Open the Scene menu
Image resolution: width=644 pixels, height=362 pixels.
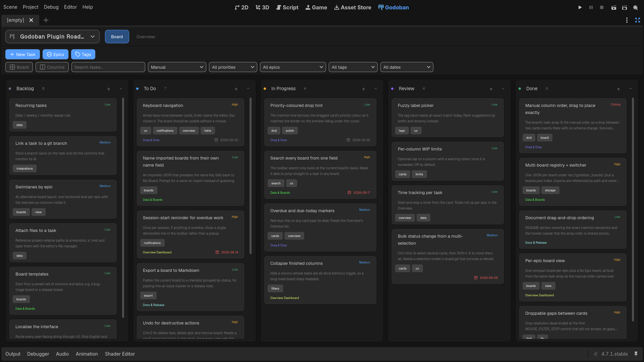10,7
